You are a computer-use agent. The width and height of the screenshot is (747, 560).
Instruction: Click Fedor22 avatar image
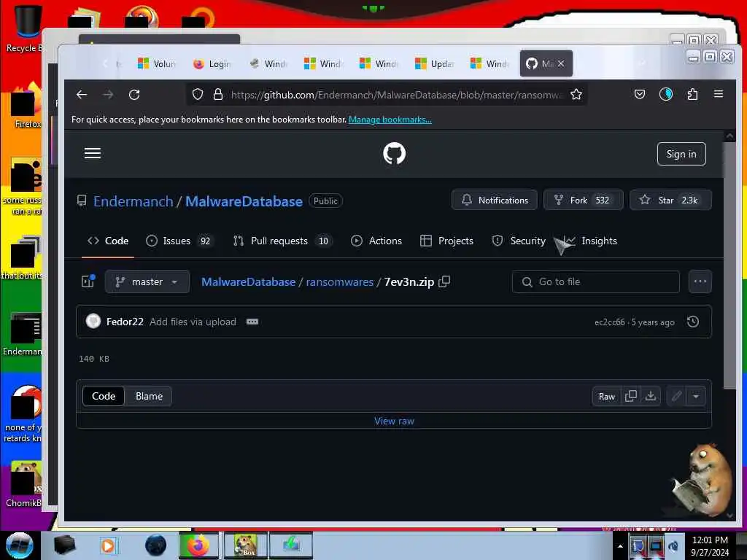click(93, 322)
